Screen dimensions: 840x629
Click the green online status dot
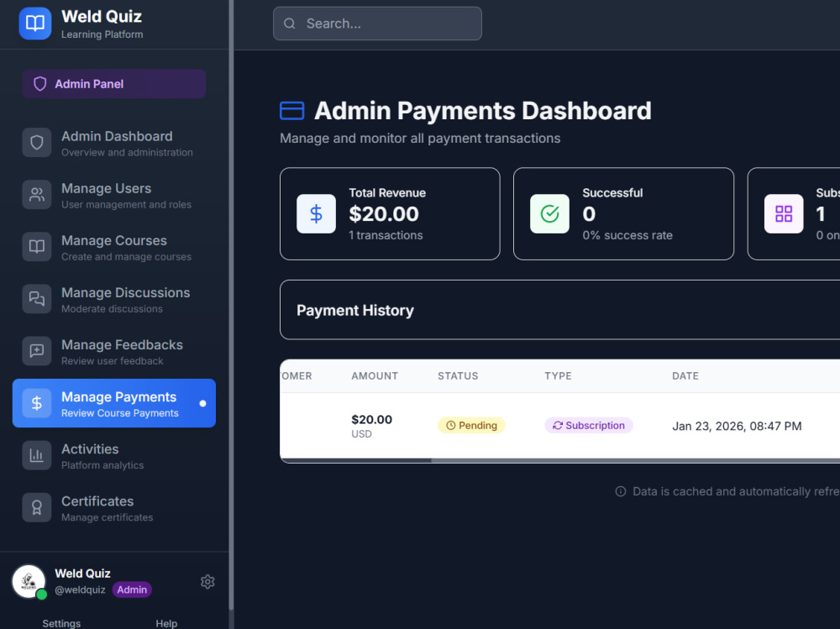(x=42, y=595)
